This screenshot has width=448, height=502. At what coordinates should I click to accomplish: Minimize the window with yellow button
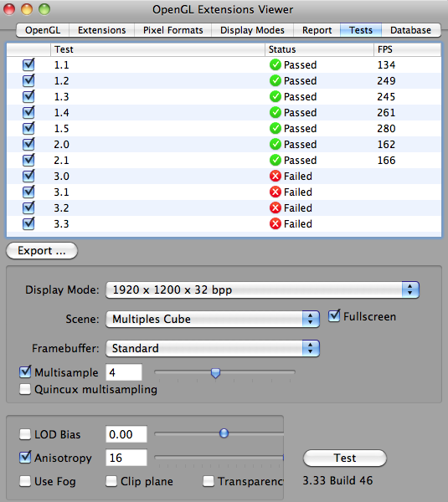click(x=27, y=9)
